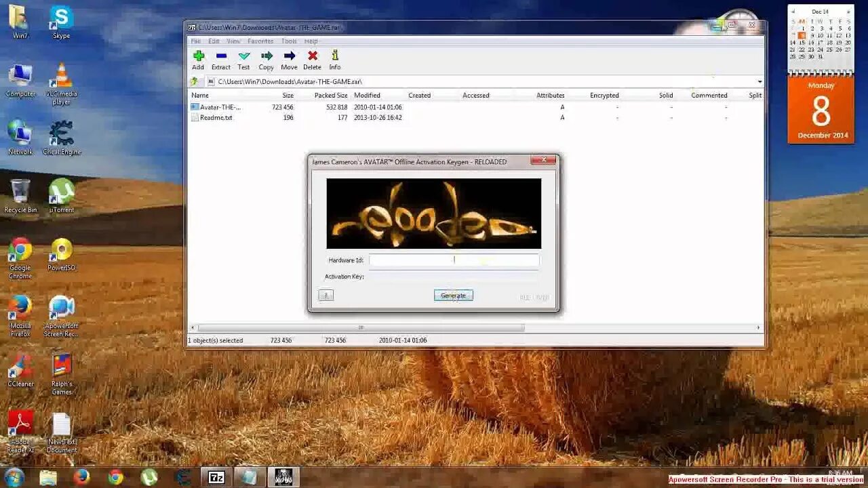The image size is (868, 488).
Task: Go up one folder using address bar arrow icon
Action: click(x=195, y=81)
